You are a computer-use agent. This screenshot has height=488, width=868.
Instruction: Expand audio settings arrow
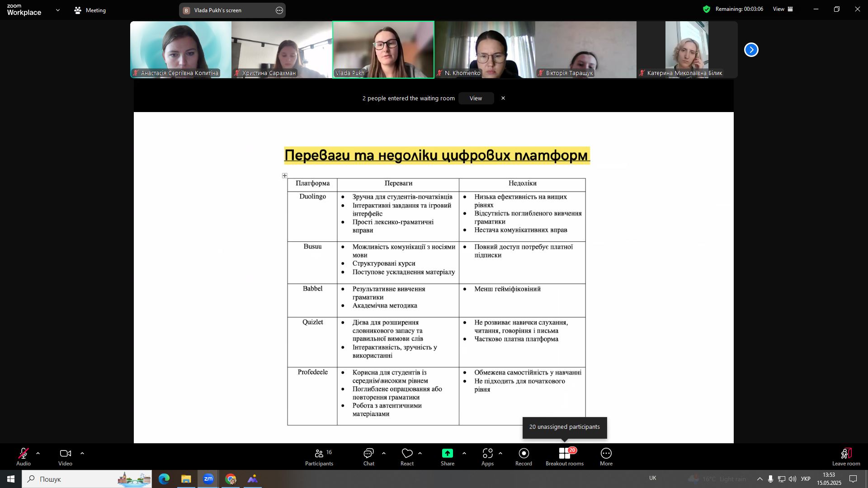[38, 453]
